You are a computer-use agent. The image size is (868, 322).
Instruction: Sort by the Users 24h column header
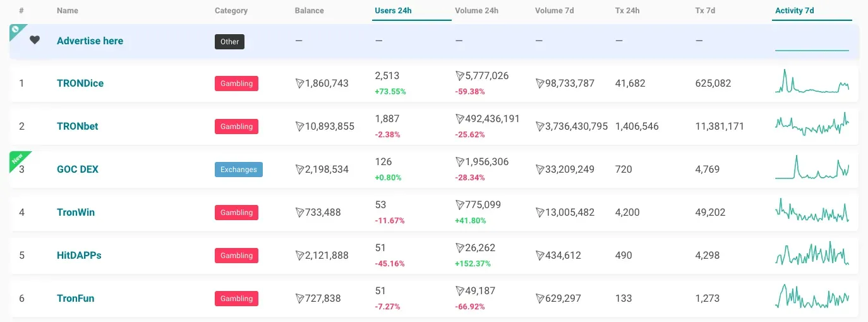[x=394, y=11]
